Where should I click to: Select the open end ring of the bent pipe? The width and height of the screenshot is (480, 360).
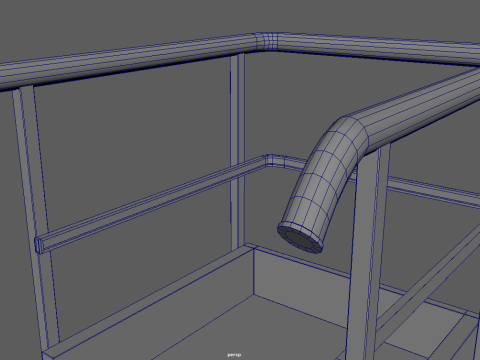pyautogui.click(x=301, y=237)
